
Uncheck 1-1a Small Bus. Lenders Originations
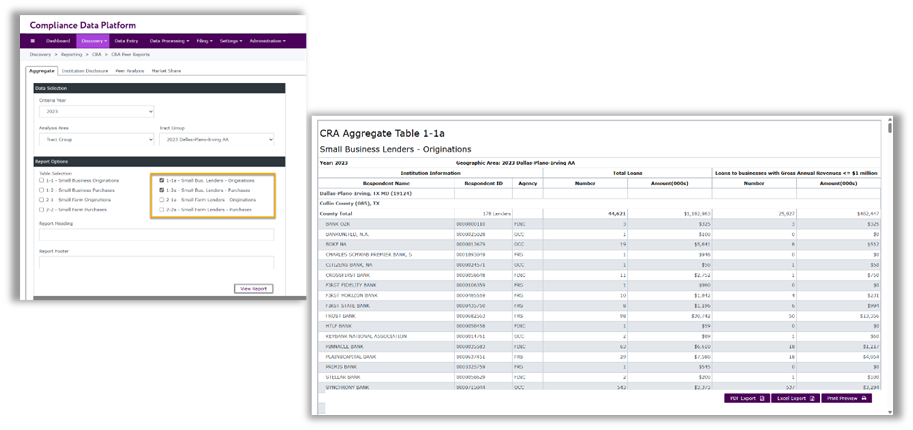click(x=162, y=181)
